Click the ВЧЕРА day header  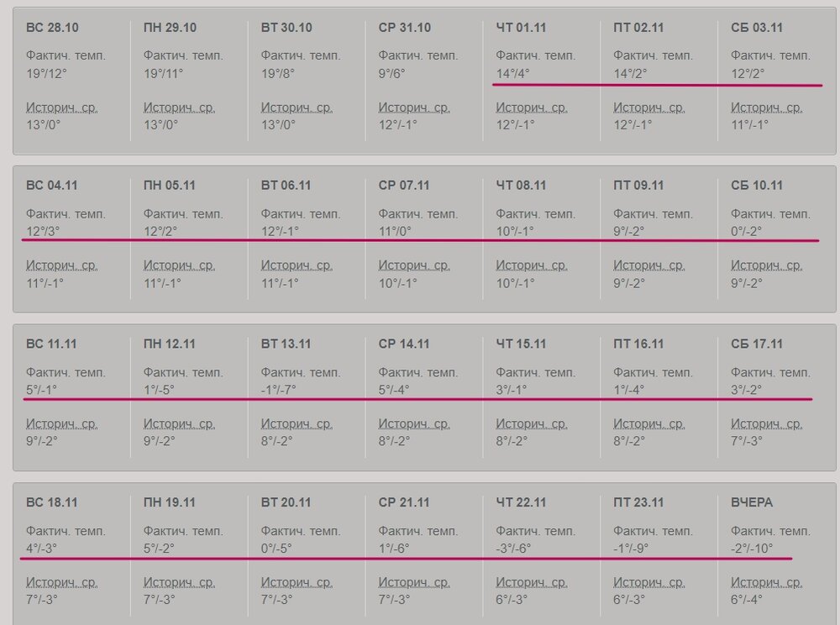click(x=752, y=502)
